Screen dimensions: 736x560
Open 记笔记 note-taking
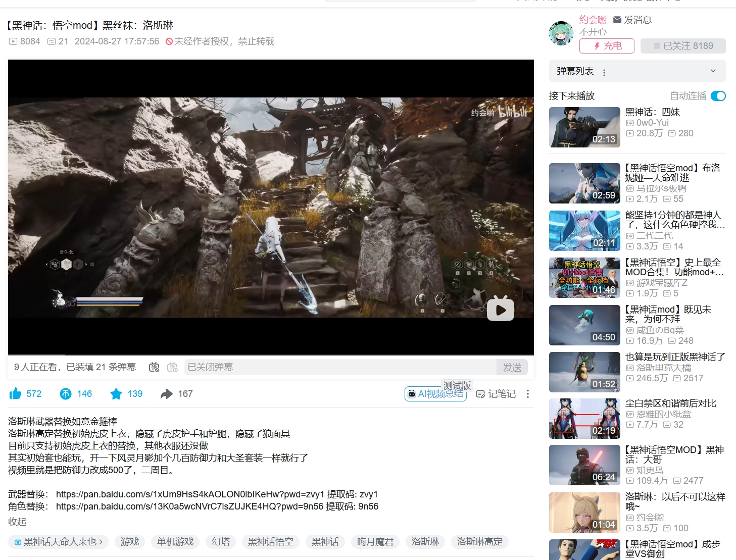(496, 394)
